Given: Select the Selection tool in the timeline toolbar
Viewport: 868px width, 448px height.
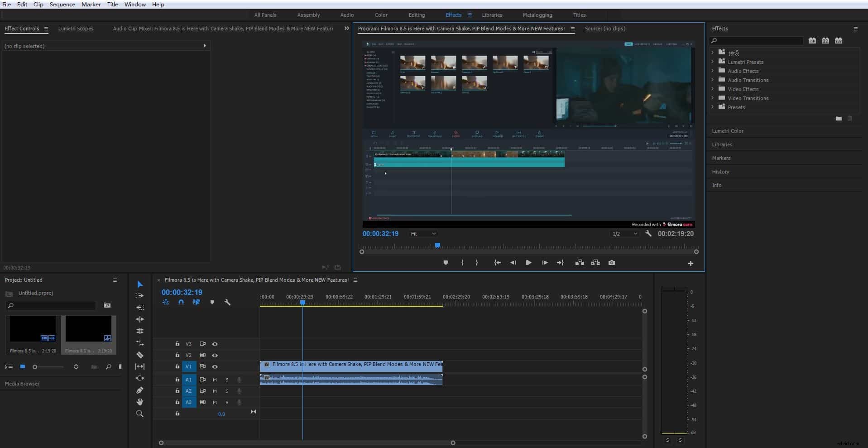Looking at the screenshot, I should coord(140,284).
